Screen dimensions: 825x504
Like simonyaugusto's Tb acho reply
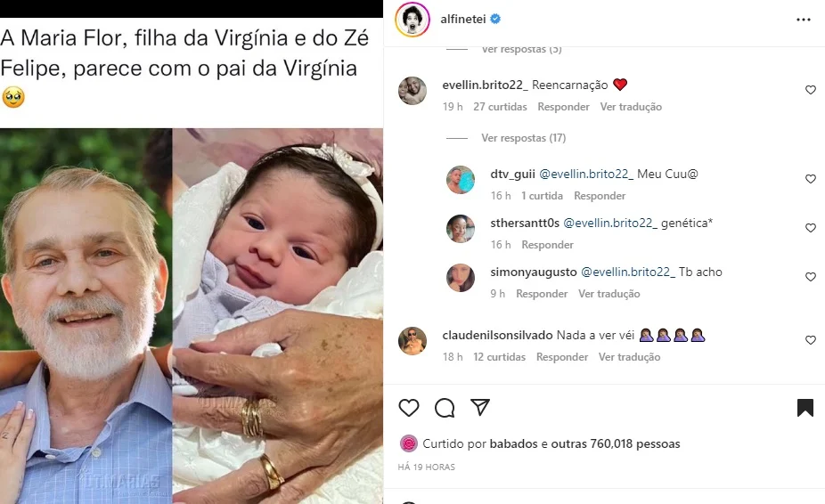tap(811, 277)
